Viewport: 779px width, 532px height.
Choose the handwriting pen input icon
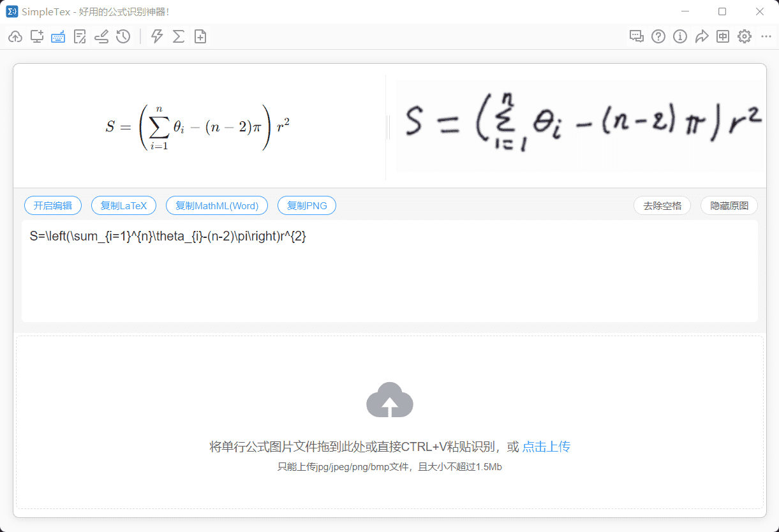pyautogui.click(x=101, y=37)
